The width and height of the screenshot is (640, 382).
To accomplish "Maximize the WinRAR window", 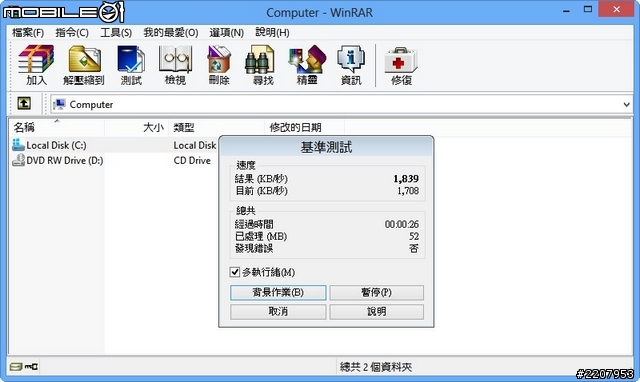I will point(588,10).
